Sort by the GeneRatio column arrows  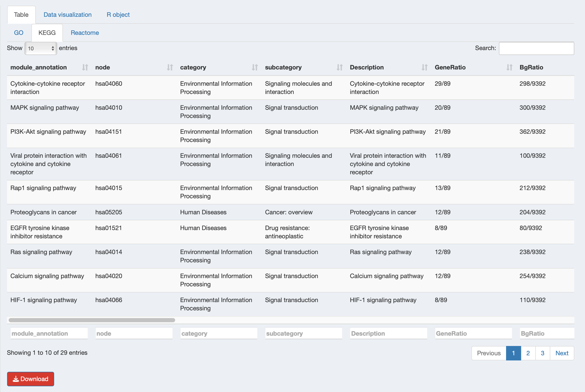pos(509,67)
